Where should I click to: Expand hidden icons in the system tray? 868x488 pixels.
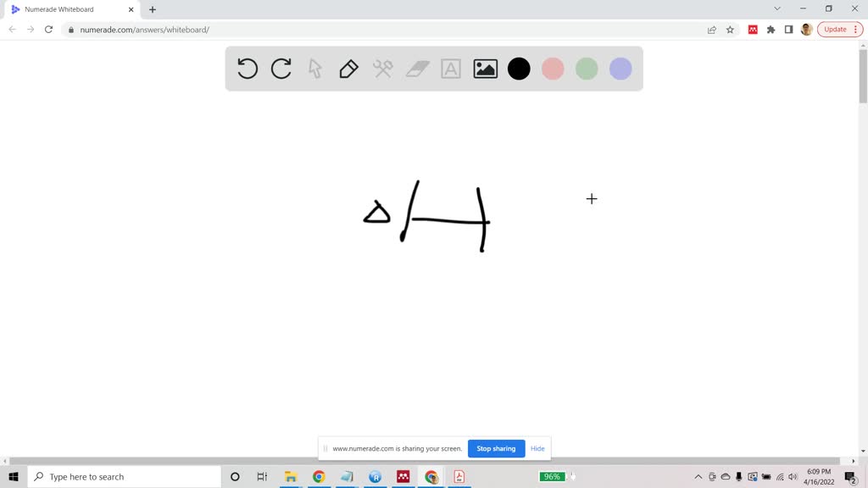(697, 476)
